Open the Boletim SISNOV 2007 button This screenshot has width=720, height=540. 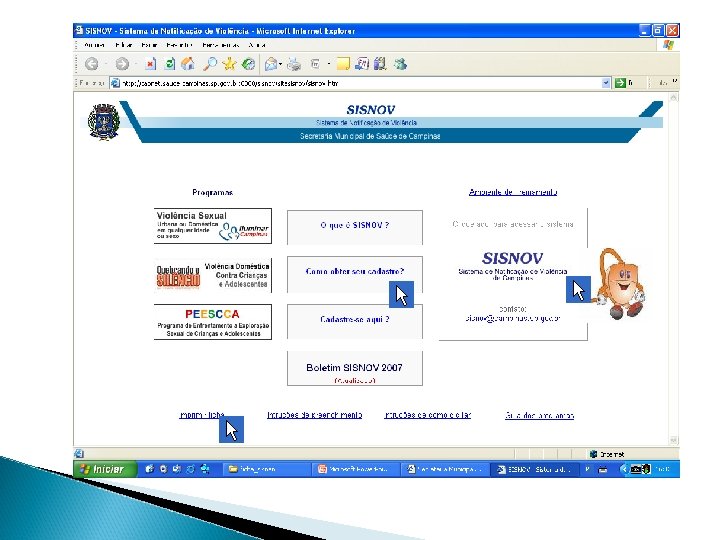354,368
